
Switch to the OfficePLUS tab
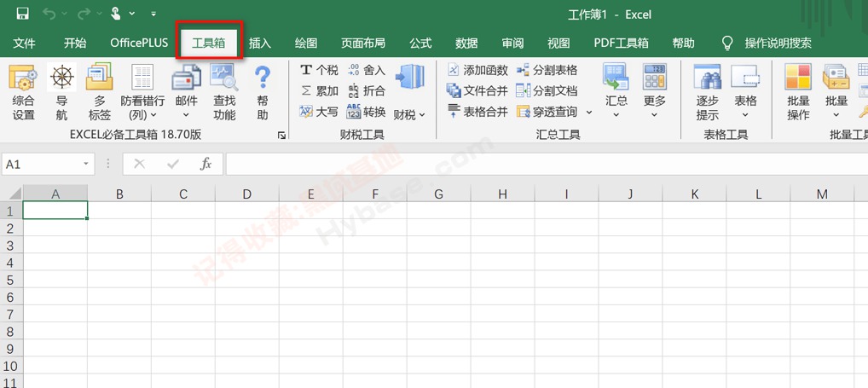pos(139,43)
